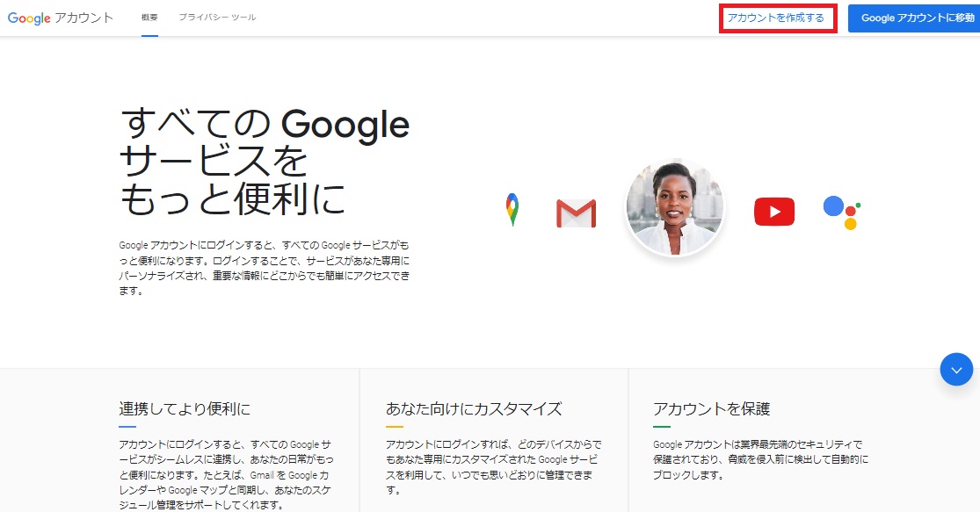Click paragraph starting Google アカウントは業界最先端
Screen dimensions: 980x512
[760, 459]
